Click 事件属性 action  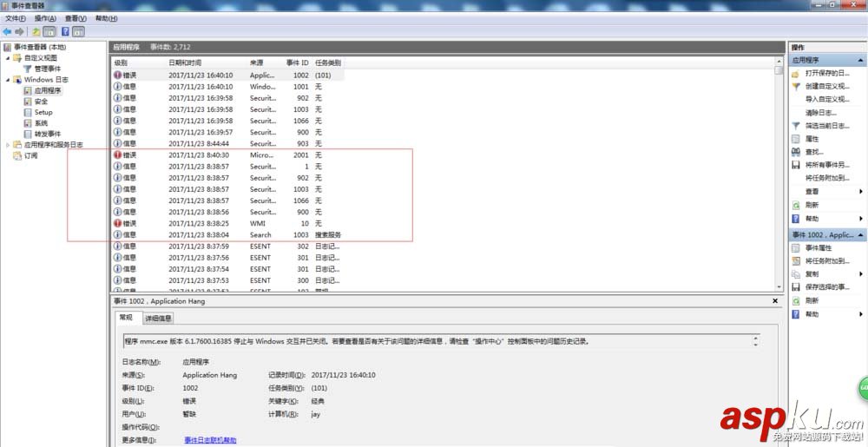pos(819,248)
